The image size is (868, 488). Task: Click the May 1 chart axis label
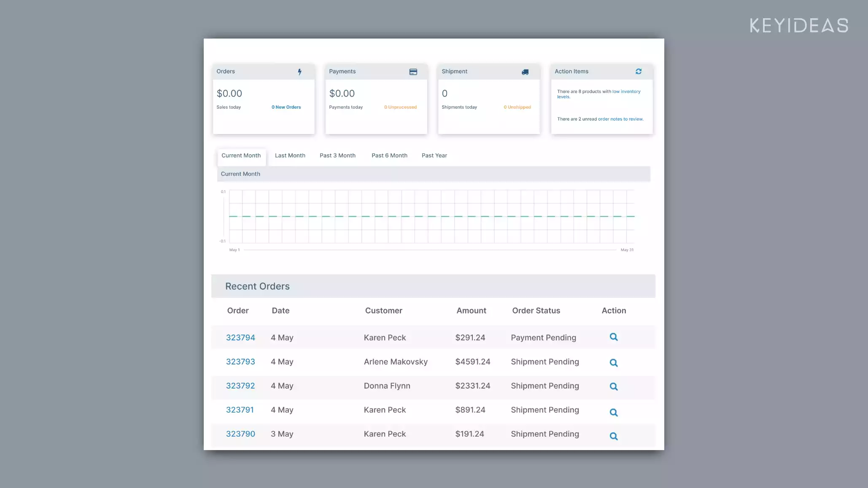(x=235, y=250)
